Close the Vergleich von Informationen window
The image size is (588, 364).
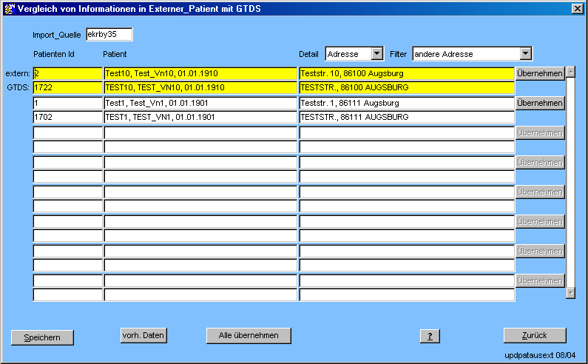(577, 8)
